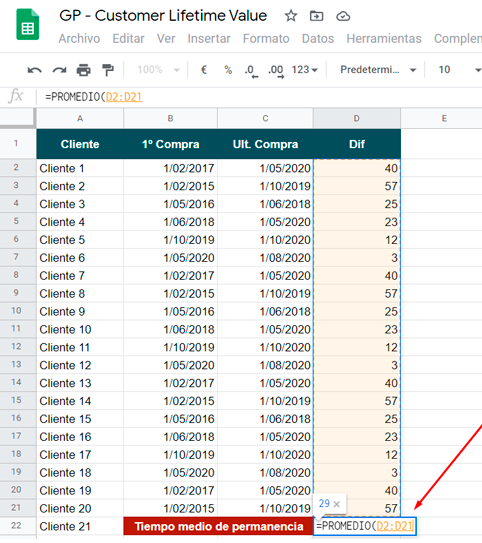
Task: Click the D22 cell editing =PROMEDIO formula
Action: click(365, 526)
